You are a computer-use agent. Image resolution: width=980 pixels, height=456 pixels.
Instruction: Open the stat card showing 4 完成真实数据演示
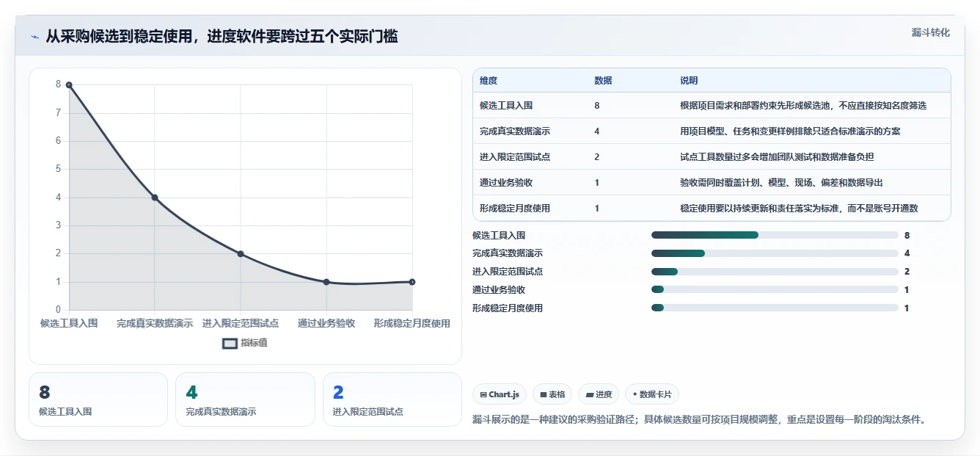245,399
